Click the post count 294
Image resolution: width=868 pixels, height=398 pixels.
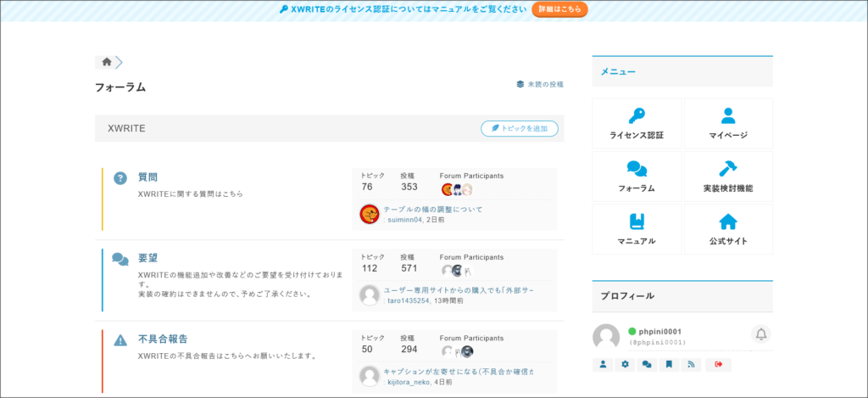[x=409, y=350]
